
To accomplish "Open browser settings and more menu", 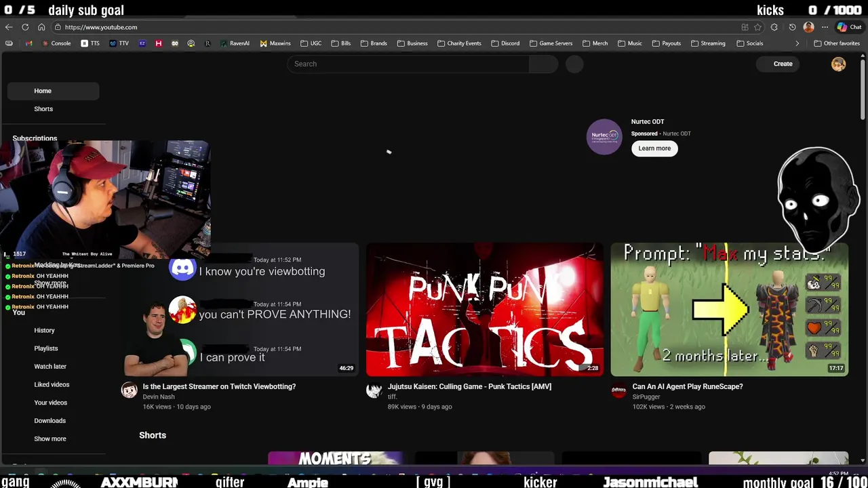I will pos(825,27).
